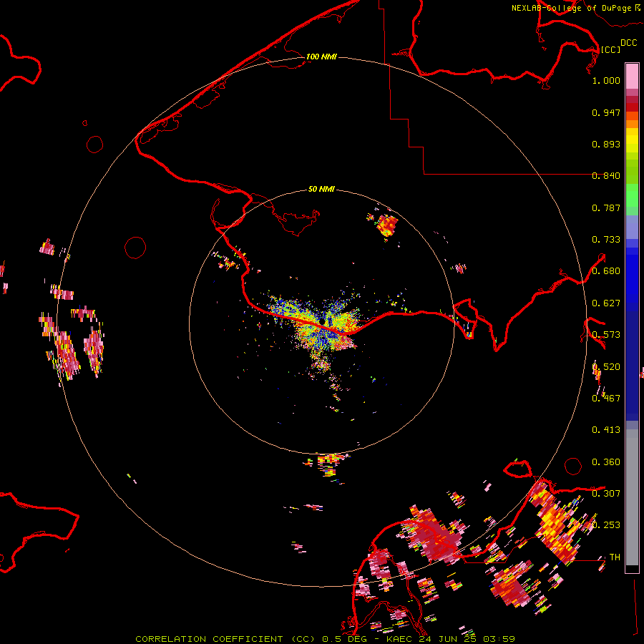Image resolution: width=644 pixels, height=644 pixels.
Task: Click the 0.893 value on the color scale
Action: point(606,144)
